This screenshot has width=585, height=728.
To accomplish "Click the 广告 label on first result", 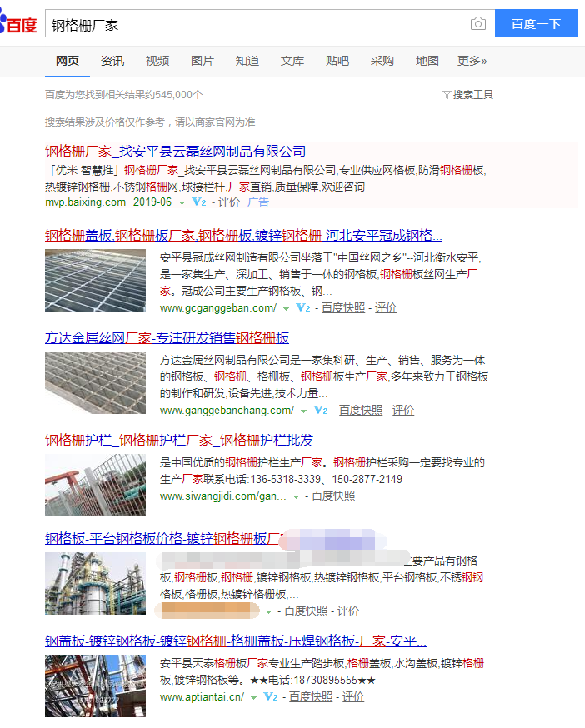I will tap(257, 202).
